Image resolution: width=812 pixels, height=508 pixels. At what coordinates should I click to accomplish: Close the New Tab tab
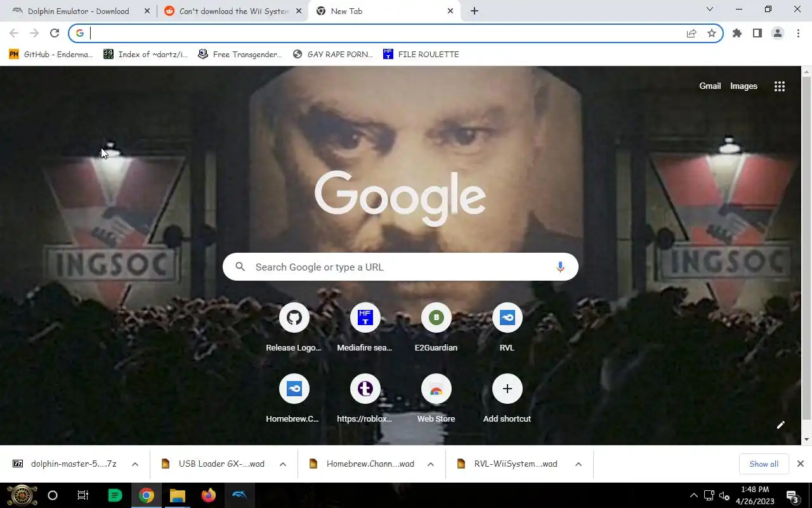click(450, 11)
